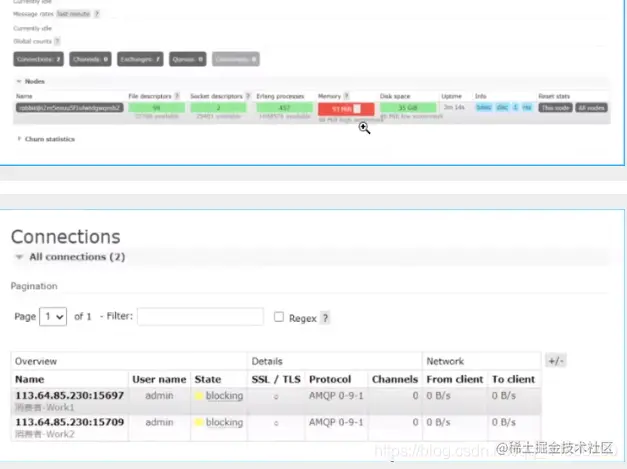Open the rabbit node name link
627x469 pixels.
pos(70,108)
